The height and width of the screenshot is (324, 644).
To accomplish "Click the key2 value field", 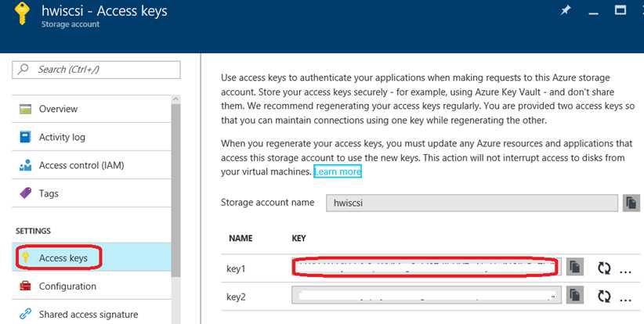I will (426, 295).
